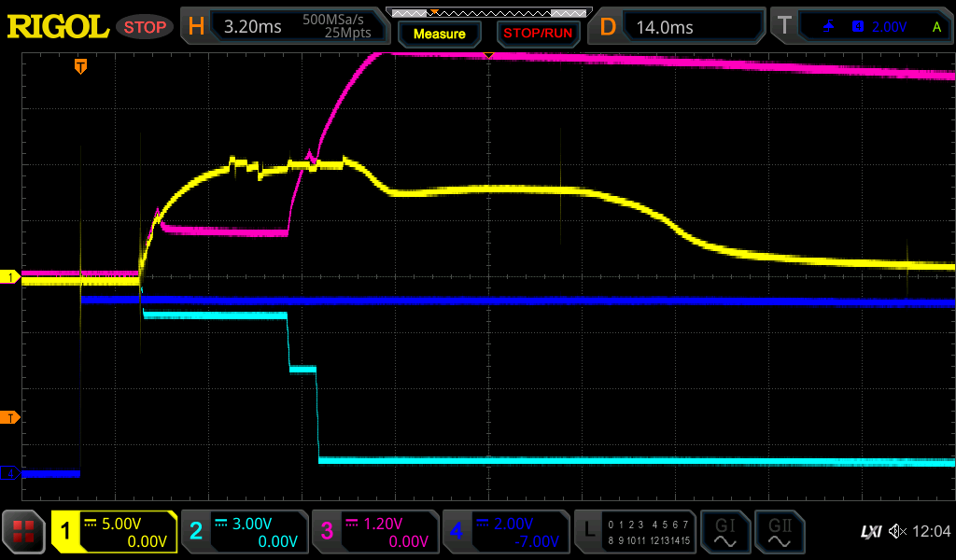
Task: Click the orange T trigger position marker at top
Action: click(81, 66)
